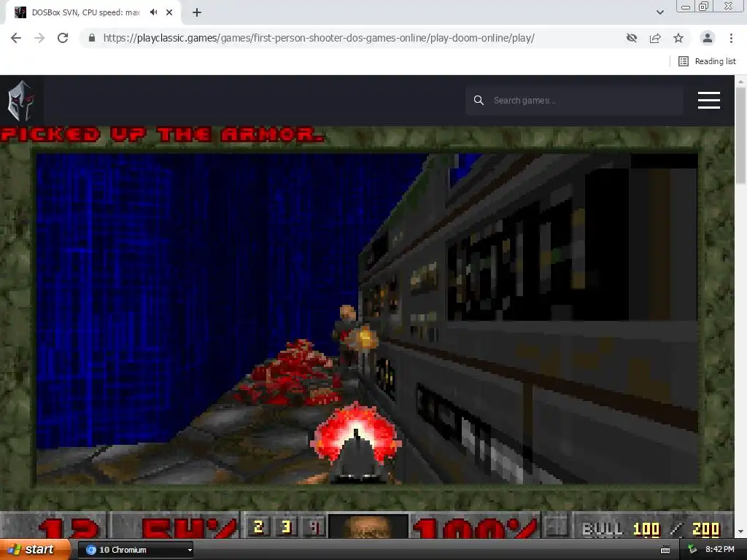Open 10 Chromium taskbar group
Screen dimensions: 747x560
click(135, 550)
